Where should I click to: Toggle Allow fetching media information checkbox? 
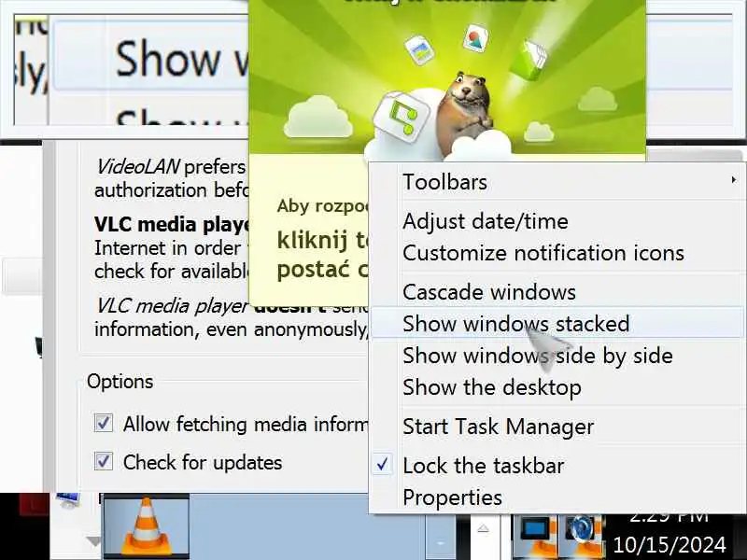tap(104, 423)
